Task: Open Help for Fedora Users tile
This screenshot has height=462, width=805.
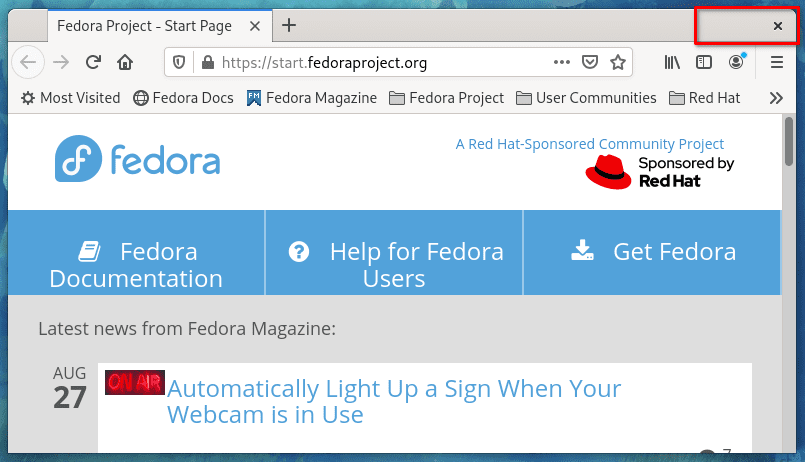Action: tap(394, 253)
